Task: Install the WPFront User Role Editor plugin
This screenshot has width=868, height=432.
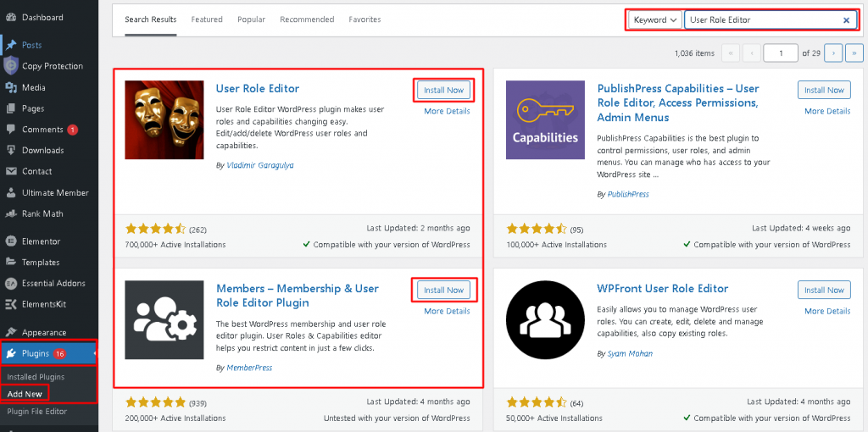Action: click(x=824, y=290)
